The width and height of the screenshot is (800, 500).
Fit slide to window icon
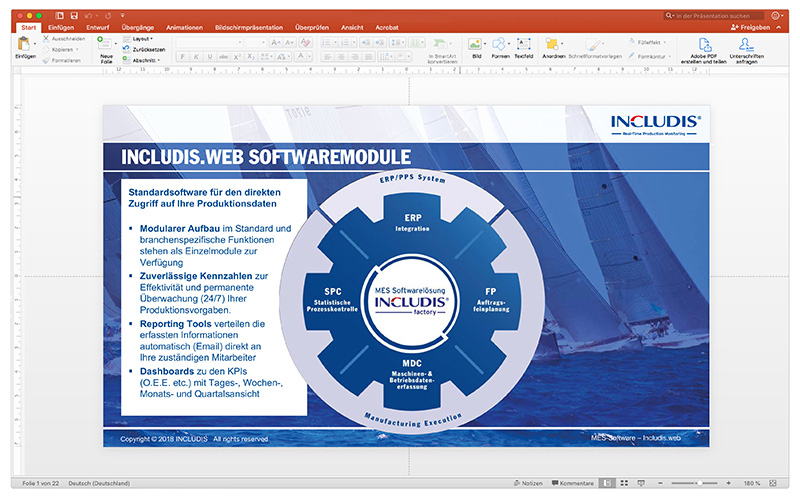tap(773, 483)
